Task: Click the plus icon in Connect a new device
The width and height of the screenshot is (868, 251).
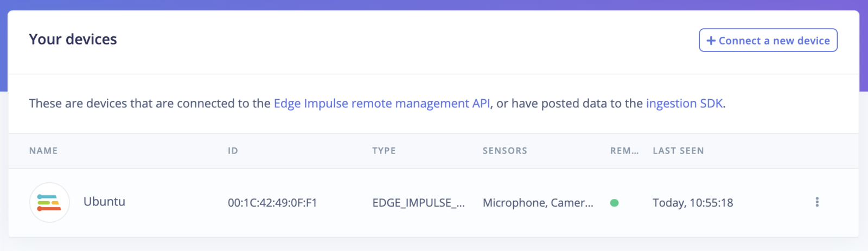Action: (711, 41)
